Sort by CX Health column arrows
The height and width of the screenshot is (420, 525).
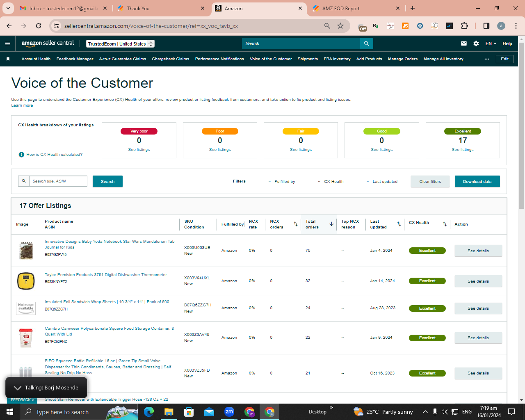[x=445, y=224]
